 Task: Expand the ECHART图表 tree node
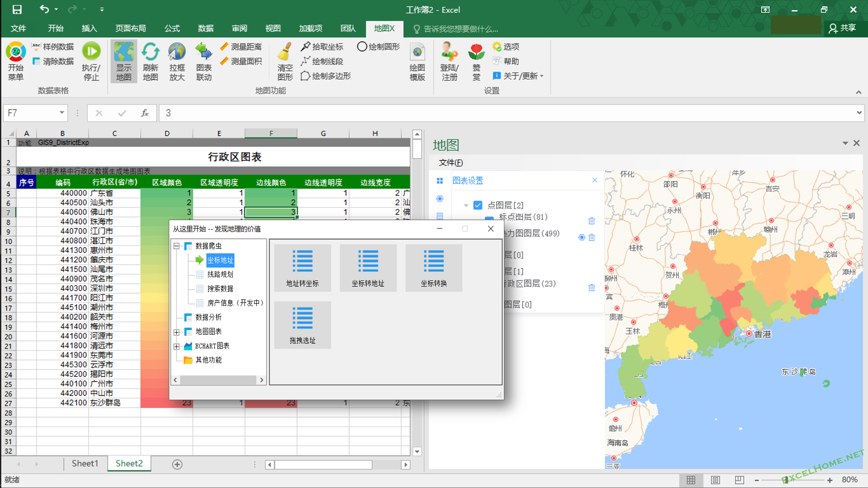(x=177, y=346)
